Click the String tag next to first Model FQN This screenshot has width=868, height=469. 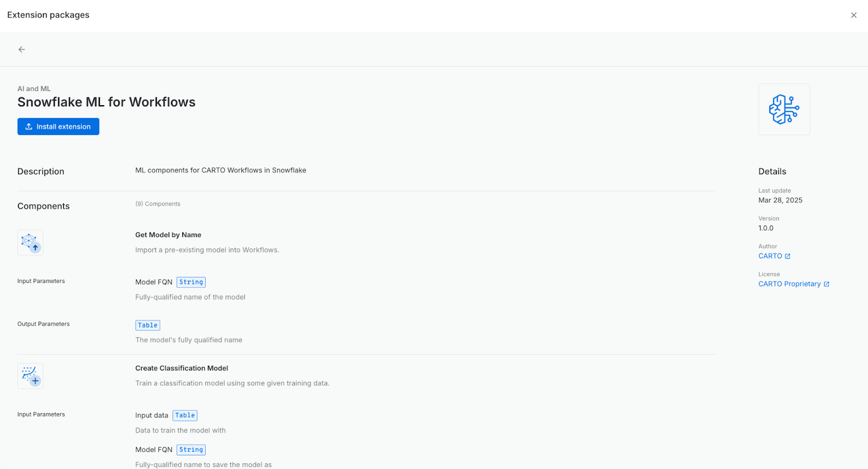coord(191,282)
